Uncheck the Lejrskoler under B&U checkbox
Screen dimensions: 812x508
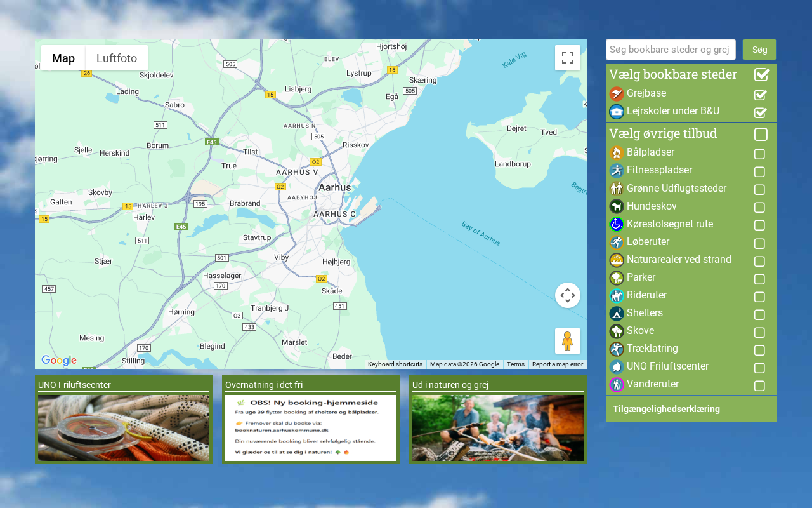[x=760, y=113]
